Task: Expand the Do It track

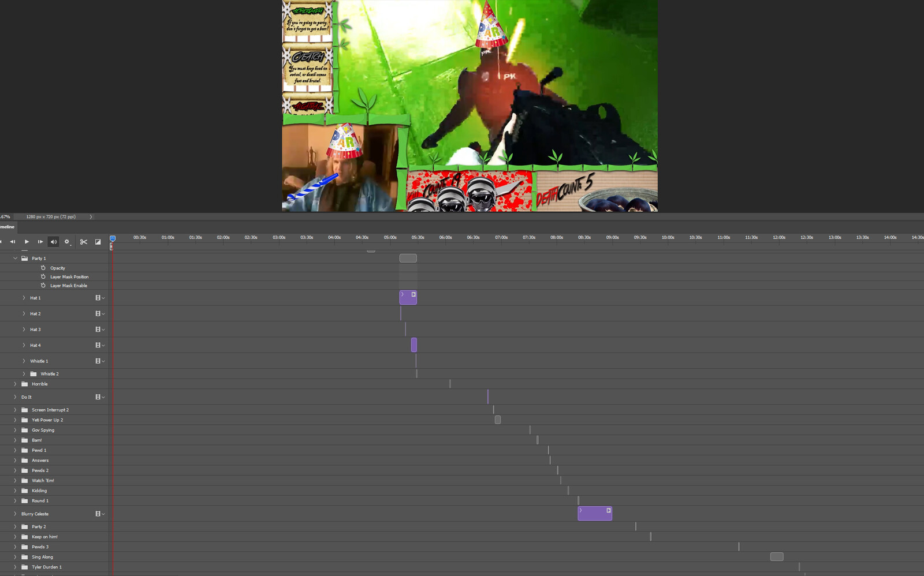Action: point(15,397)
